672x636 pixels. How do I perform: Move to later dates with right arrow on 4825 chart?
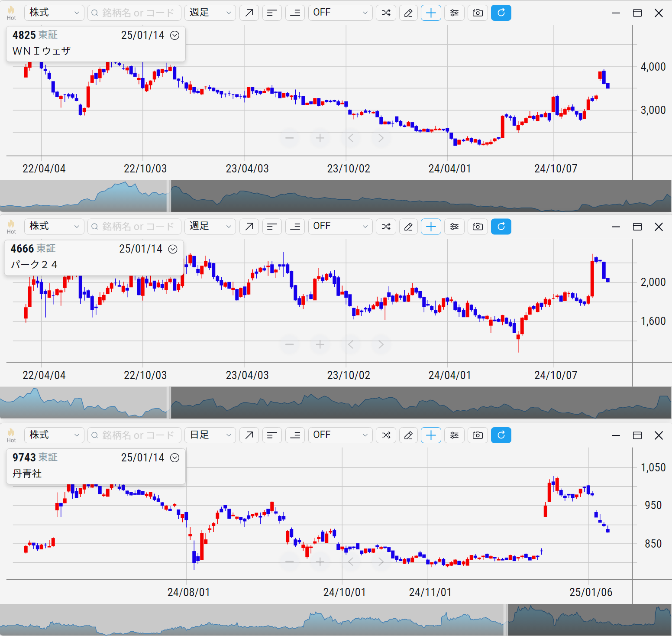pos(381,138)
